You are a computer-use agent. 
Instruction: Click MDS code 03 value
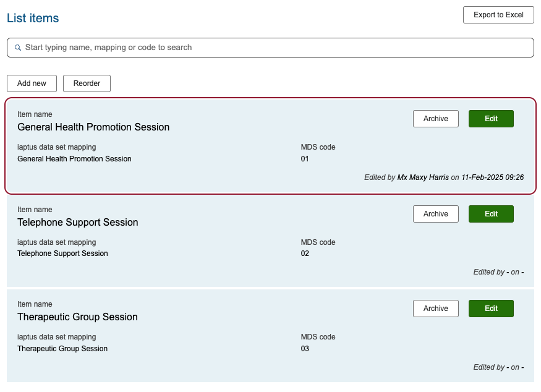[305, 349]
